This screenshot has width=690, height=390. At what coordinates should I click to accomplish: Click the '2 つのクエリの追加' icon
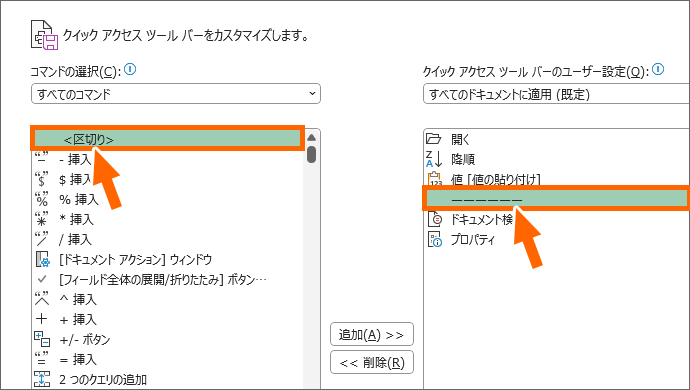(42, 379)
